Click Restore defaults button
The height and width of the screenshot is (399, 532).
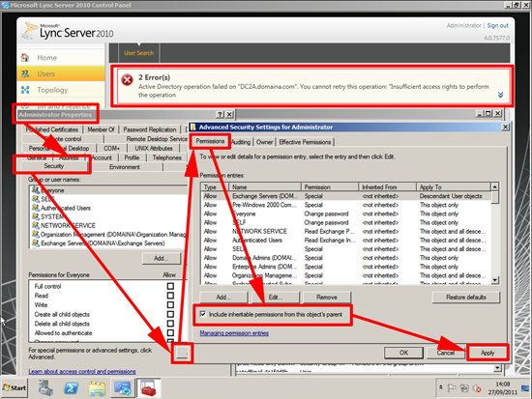[x=466, y=297]
